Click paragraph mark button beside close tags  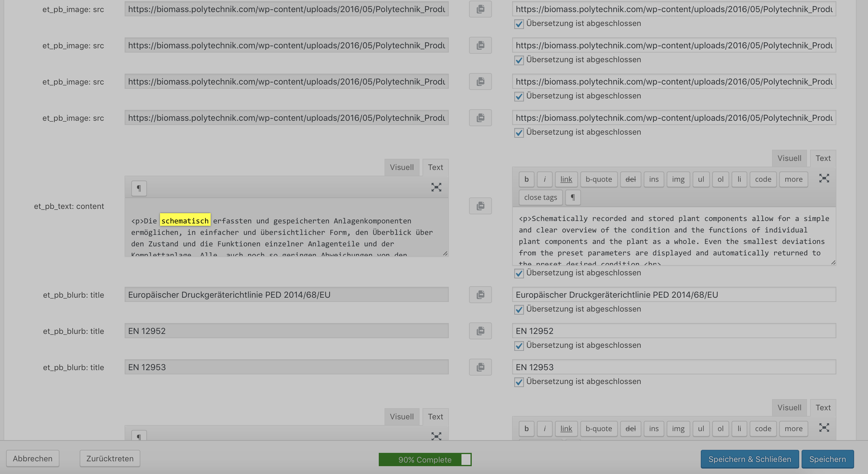tap(573, 197)
